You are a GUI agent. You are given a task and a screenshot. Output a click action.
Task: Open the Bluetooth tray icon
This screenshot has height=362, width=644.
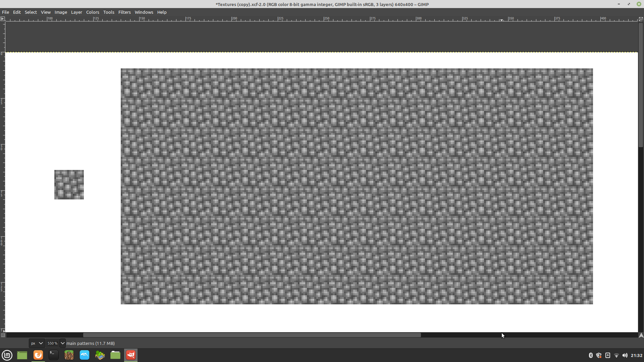[590, 355]
